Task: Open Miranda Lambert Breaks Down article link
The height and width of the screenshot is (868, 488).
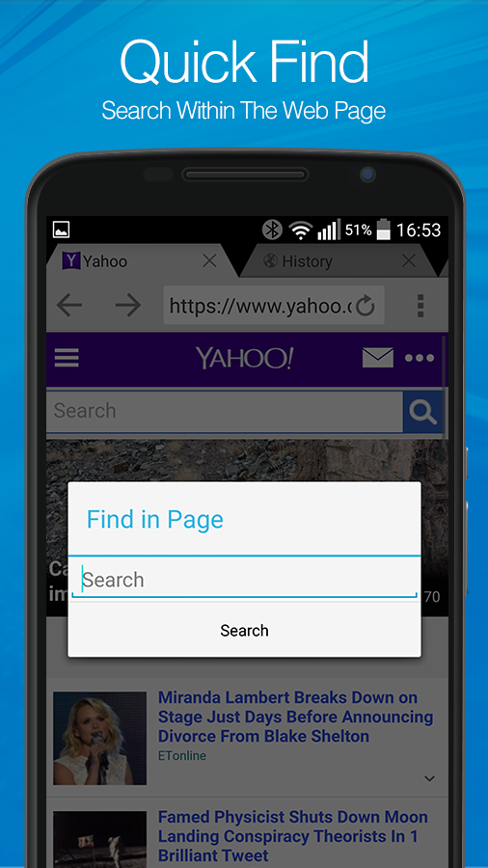Action: coord(295,717)
